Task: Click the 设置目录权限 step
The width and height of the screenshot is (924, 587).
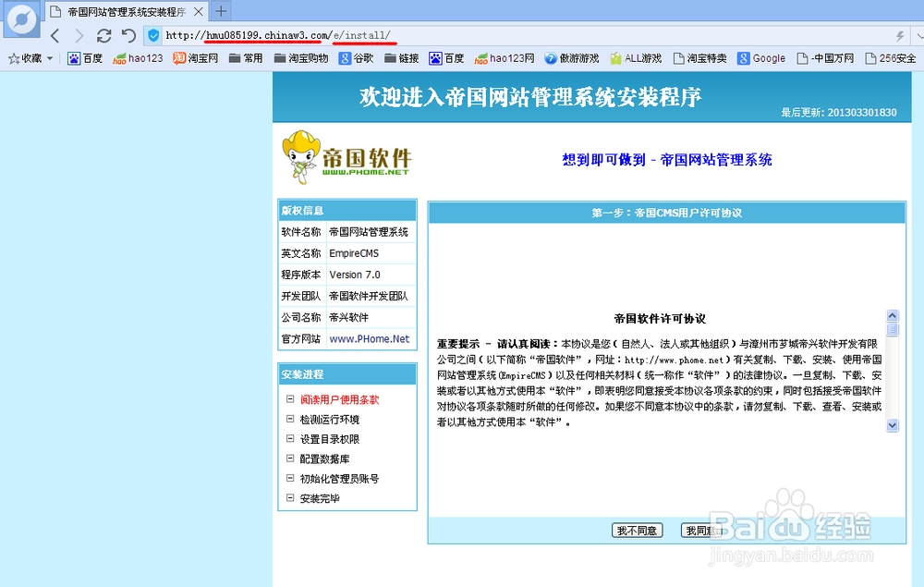Action: 330,439
